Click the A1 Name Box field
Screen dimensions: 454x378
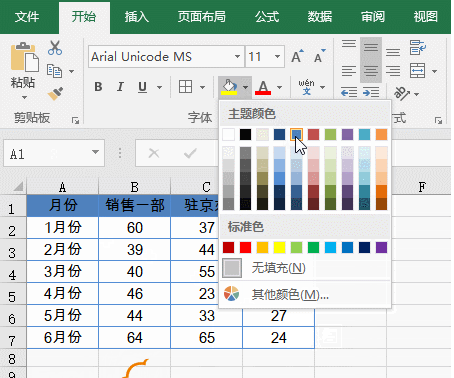coord(54,153)
